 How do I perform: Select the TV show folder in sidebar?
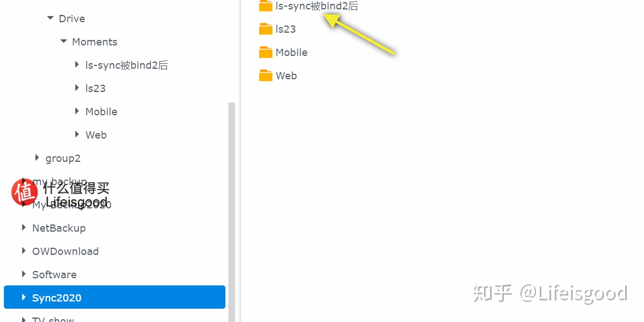pos(53,319)
